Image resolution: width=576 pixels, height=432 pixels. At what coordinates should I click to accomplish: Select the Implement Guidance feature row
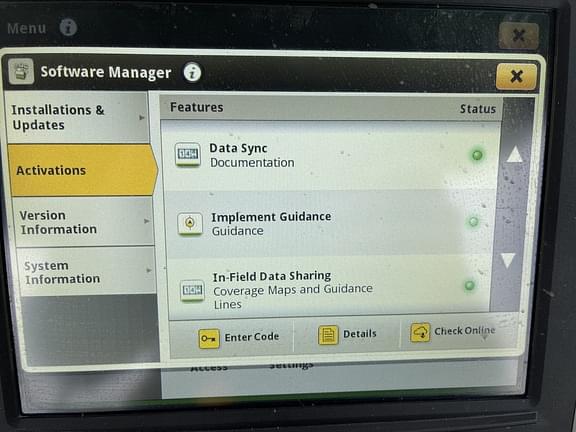pos(330,223)
